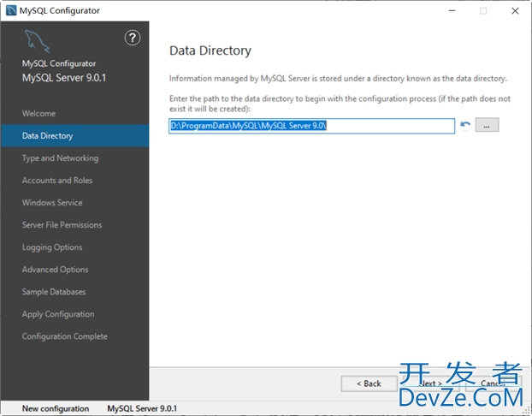Screen dimensions: 532x416
Task: Go to the Logging Options step
Action: click(x=52, y=247)
